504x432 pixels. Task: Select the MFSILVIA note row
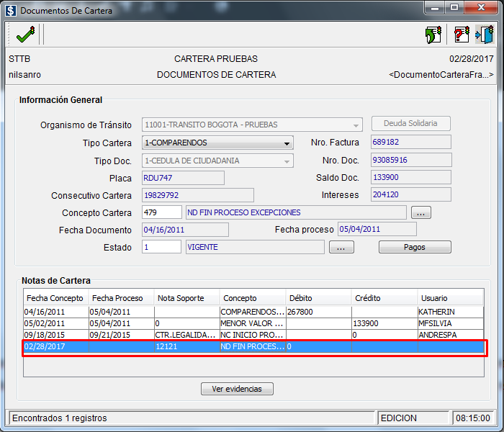click(252, 323)
